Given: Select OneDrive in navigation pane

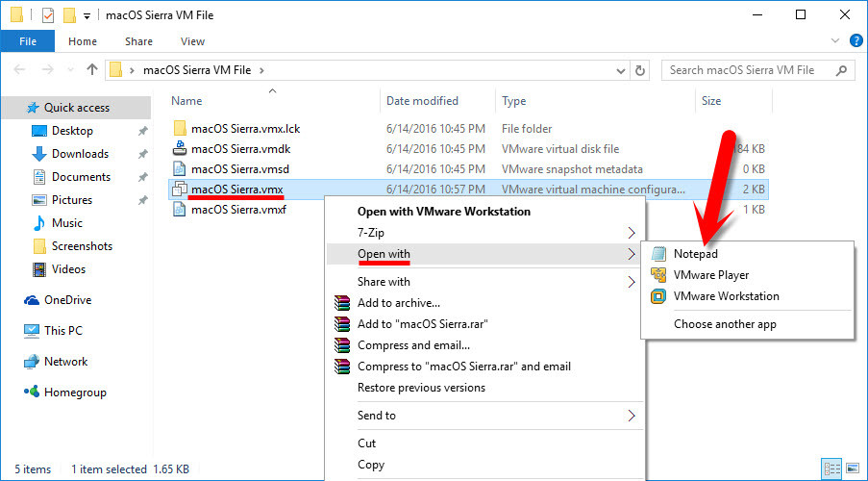Looking at the screenshot, I should pos(67,300).
